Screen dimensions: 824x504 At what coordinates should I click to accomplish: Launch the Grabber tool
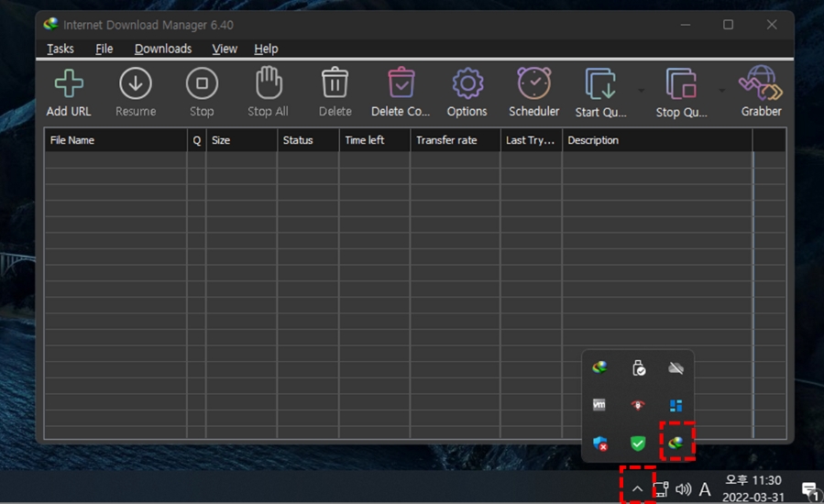pyautogui.click(x=761, y=92)
